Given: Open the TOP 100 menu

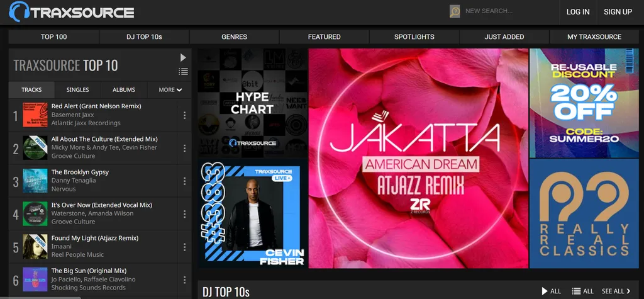Looking at the screenshot, I should coord(54,37).
